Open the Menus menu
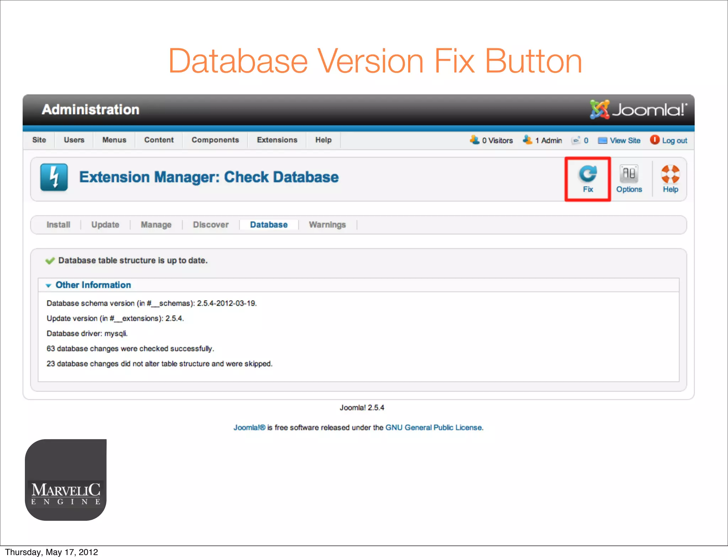Screen dimensions: 728x560 coord(114,140)
